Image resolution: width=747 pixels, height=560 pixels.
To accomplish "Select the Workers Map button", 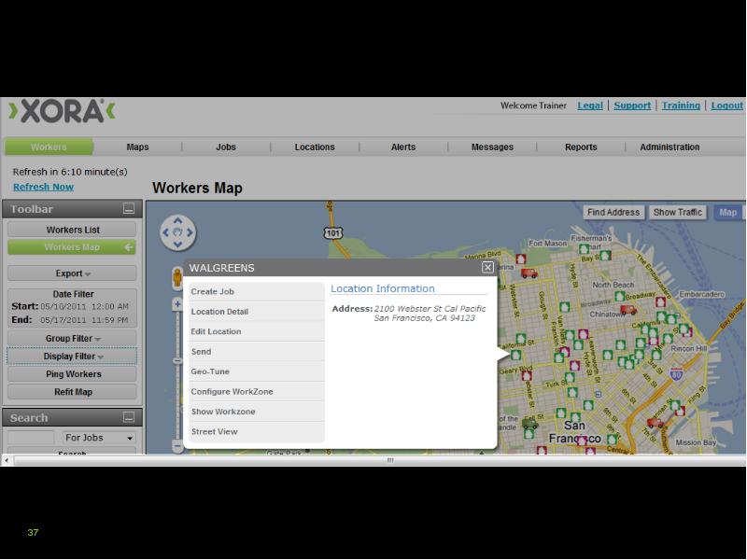I will [x=72, y=247].
